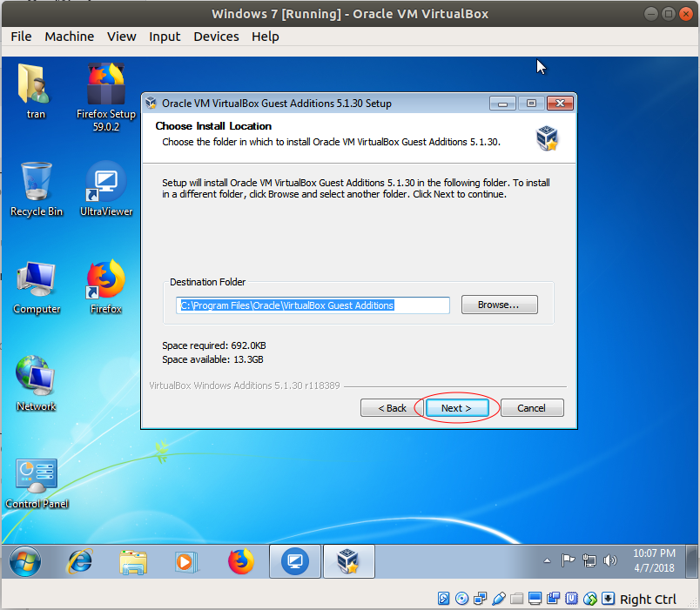Open the Devices menu
This screenshot has width=700, height=610.
pyautogui.click(x=216, y=37)
